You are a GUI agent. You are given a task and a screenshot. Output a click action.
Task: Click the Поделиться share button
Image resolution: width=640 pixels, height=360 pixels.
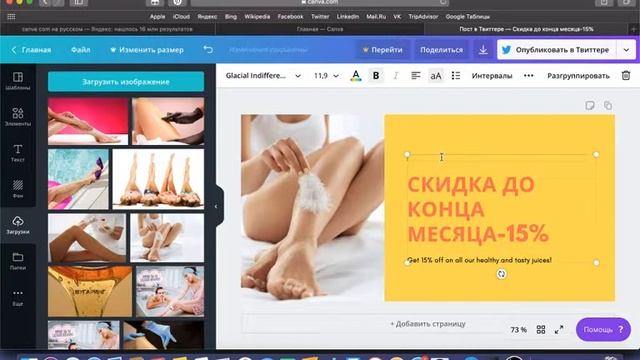pyautogui.click(x=441, y=50)
